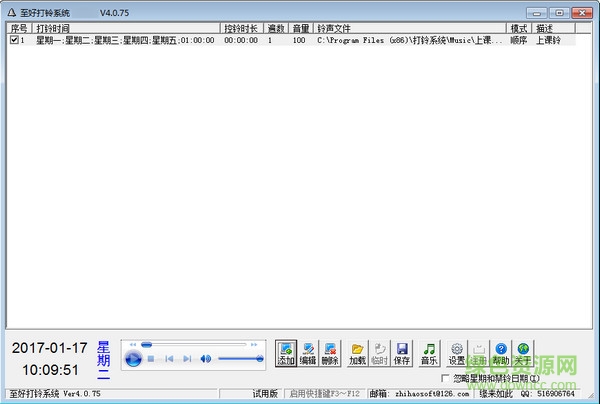600x404 pixels.
Task: Click the blue play button
Action: click(x=133, y=359)
